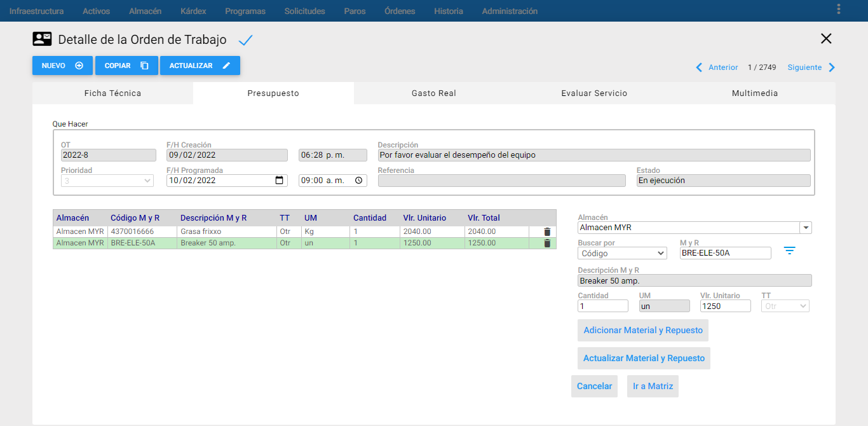
Task: Click the OT field showing 2022-8
Action: click(x=108, y=155)
